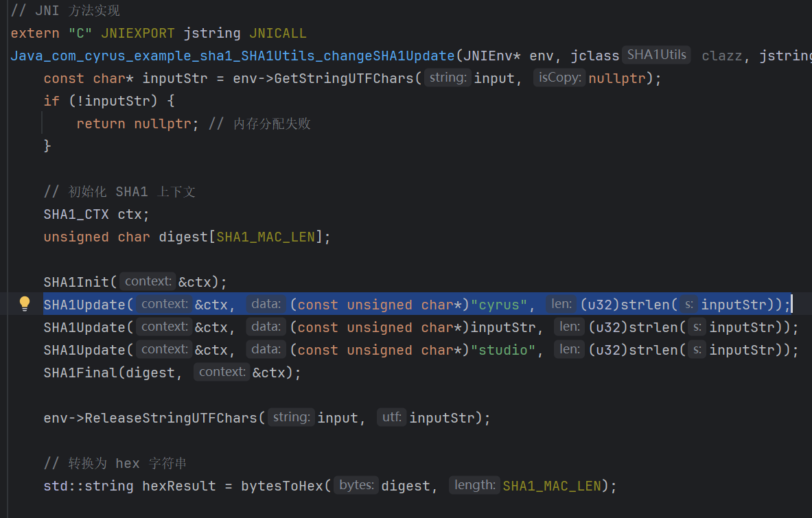Click 'bytes:' parameter hint before digest

356,485
